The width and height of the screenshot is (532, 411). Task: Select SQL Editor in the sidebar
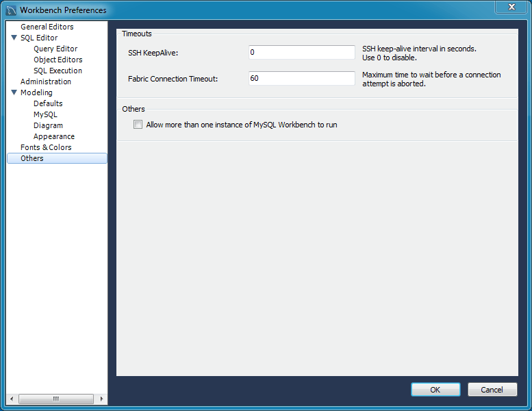(39, 38)
